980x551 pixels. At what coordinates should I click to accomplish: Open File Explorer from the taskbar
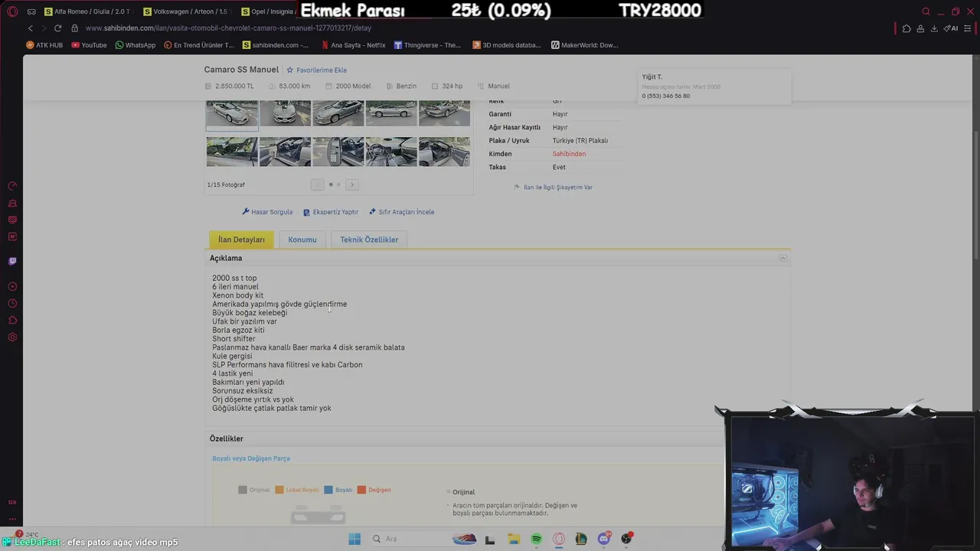point(513,539)
